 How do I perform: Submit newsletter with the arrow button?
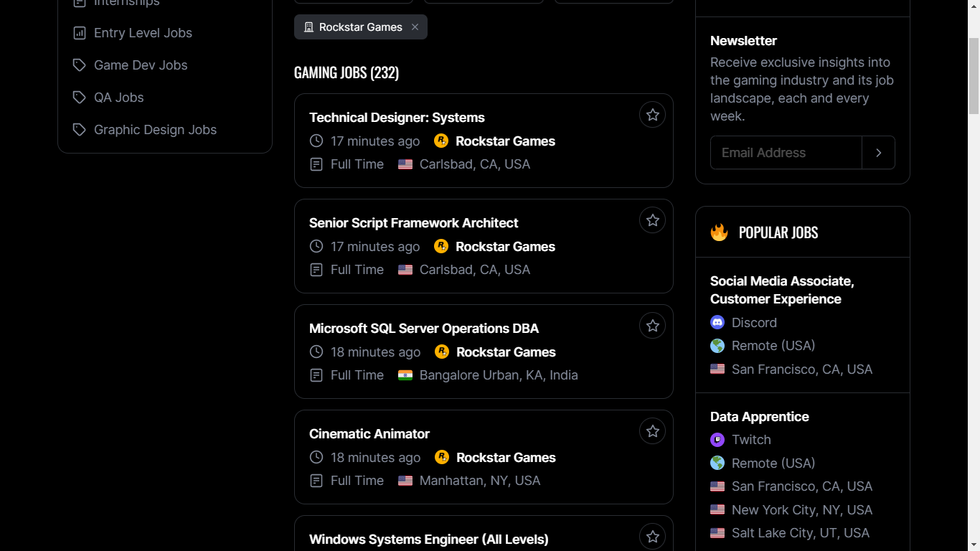click(x=879, y=153)
